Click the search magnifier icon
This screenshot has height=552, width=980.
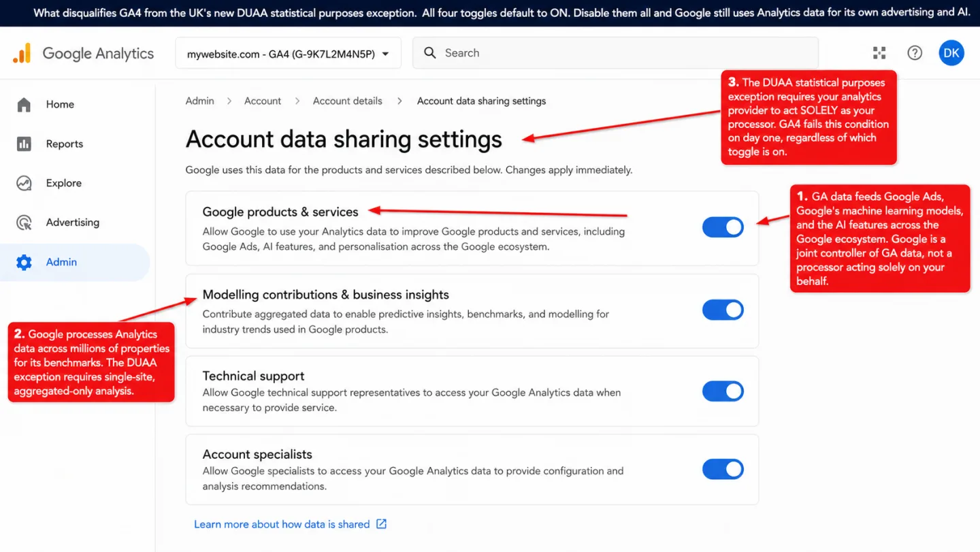430,53
